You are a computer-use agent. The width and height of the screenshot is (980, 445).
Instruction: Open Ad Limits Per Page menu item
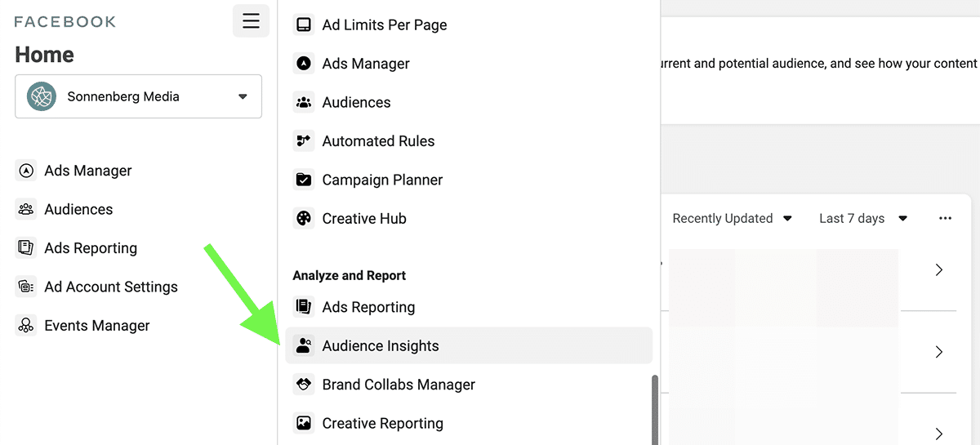pos(384,24)
